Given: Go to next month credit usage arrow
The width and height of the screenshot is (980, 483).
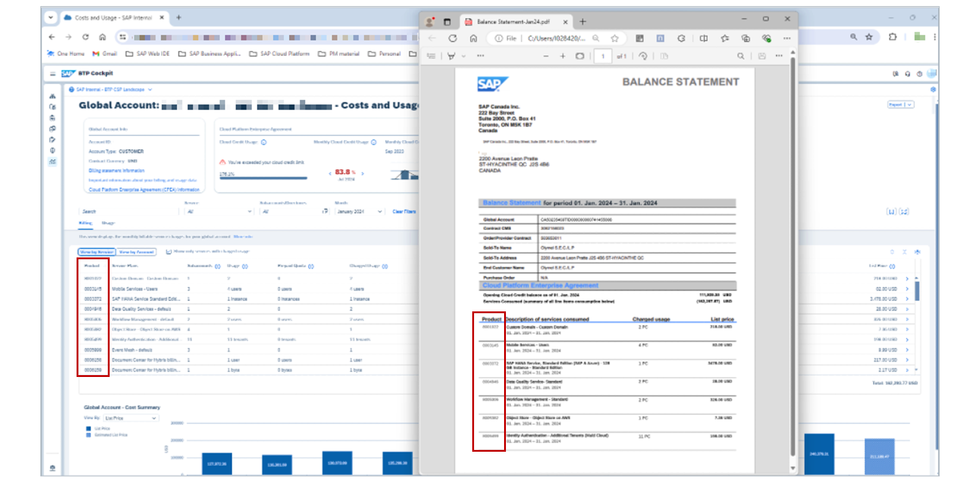Looking at the screenshot, I should [363, 173].
